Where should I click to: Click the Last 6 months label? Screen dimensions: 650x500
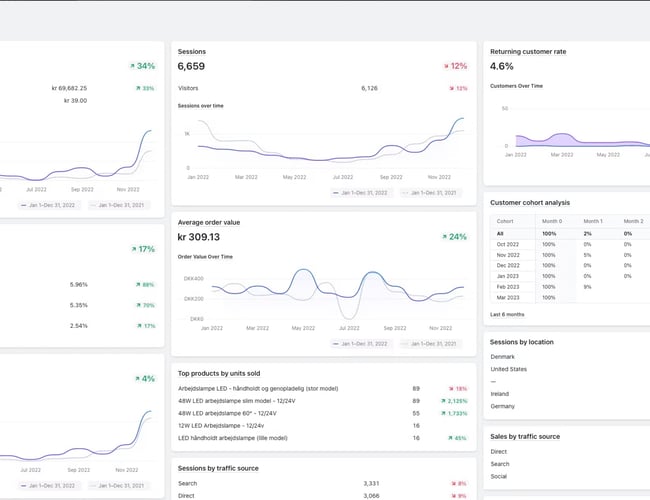507,315
